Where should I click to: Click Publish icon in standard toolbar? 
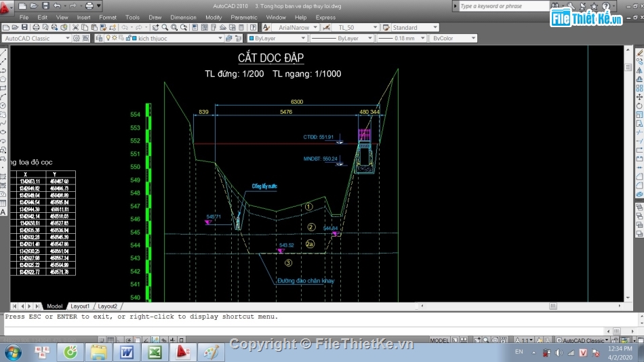(54, 28)
